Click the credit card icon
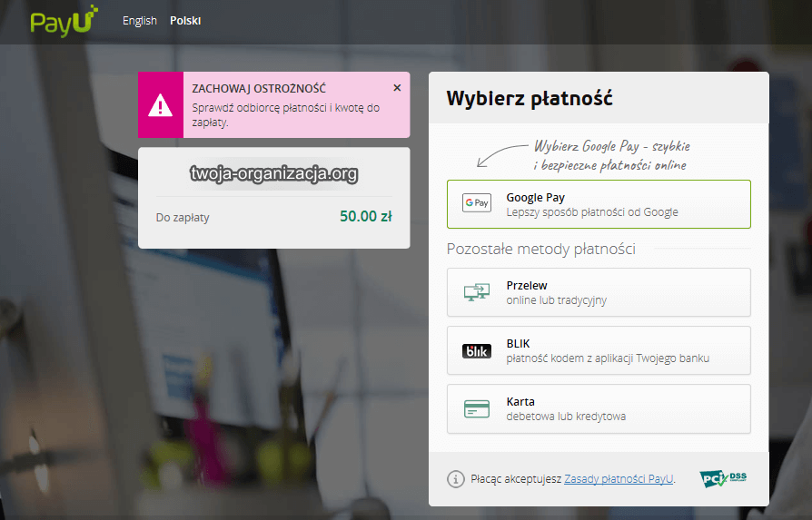Image resolution: width=812 pixels, height=520 pixels. pyautogui.click(x=477, y=408)
